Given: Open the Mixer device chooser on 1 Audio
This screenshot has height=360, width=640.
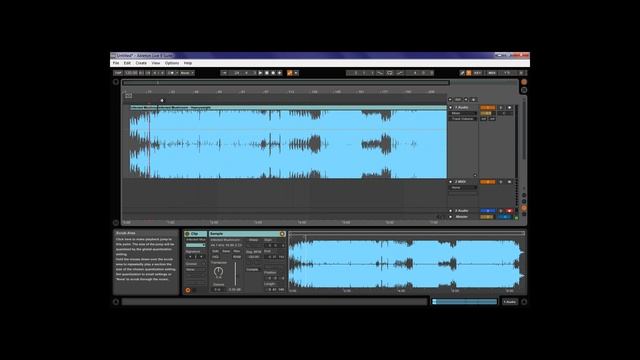Looking at the screenshot, I should pyautogui.click(x=463, y=113).
